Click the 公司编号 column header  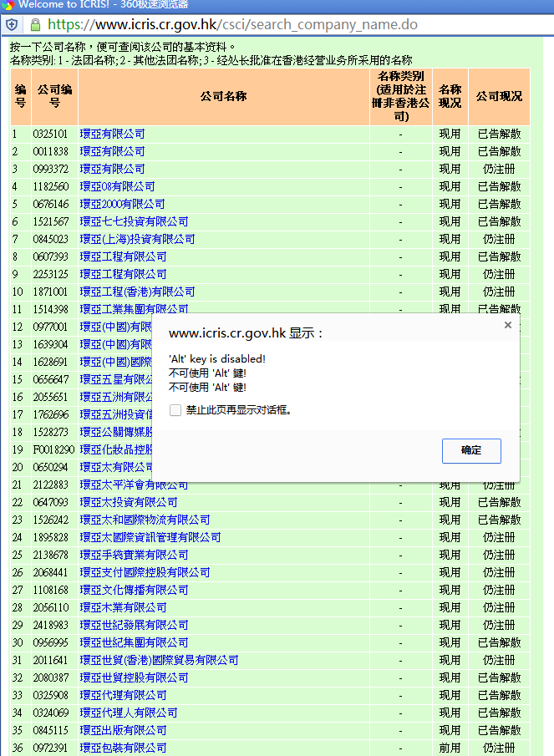click(54, 96)
